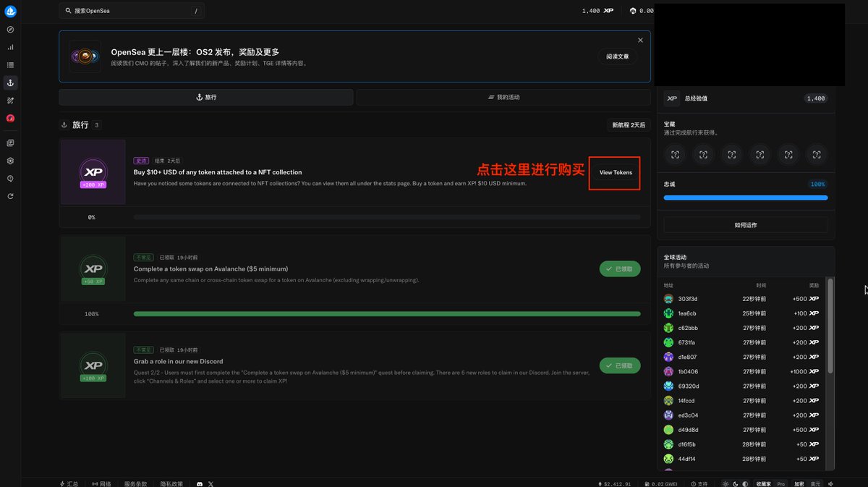Click the Buy $10+ USD quest title
The width and height of the screenshot is (868, 487).
pos(218,172)
